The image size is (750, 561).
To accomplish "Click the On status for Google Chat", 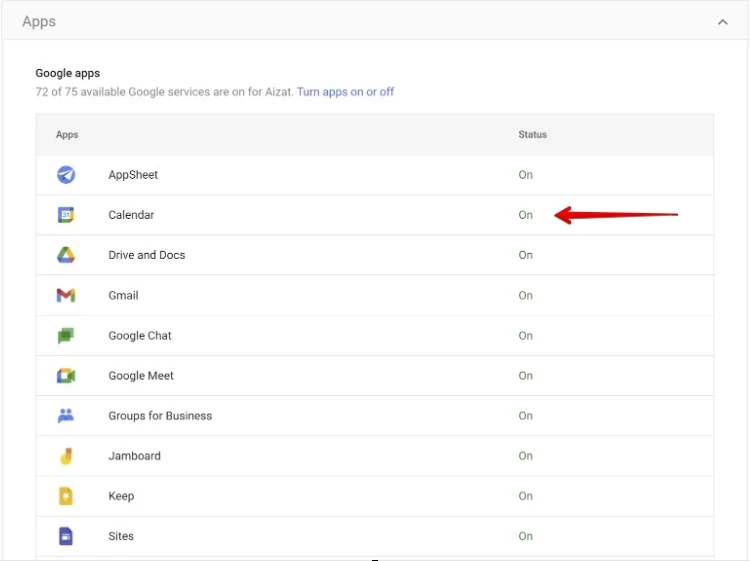I will pyautogui.click(x=525, y=335).
